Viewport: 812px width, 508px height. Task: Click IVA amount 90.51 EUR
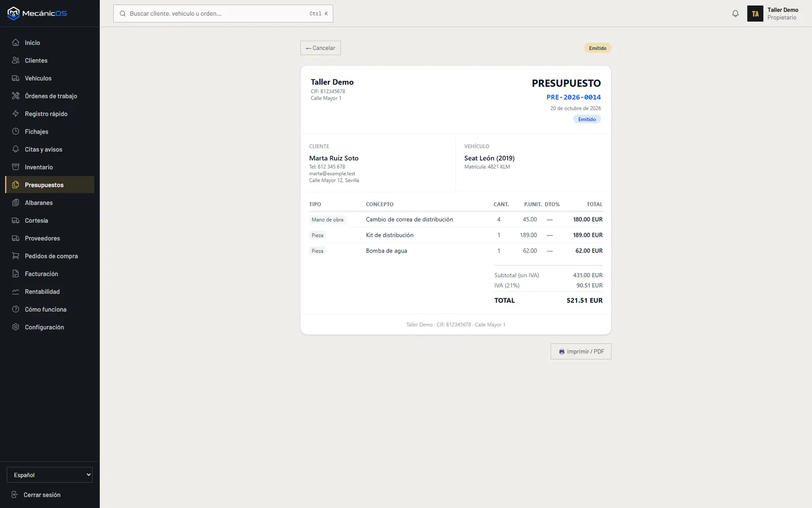click(590, 285)
